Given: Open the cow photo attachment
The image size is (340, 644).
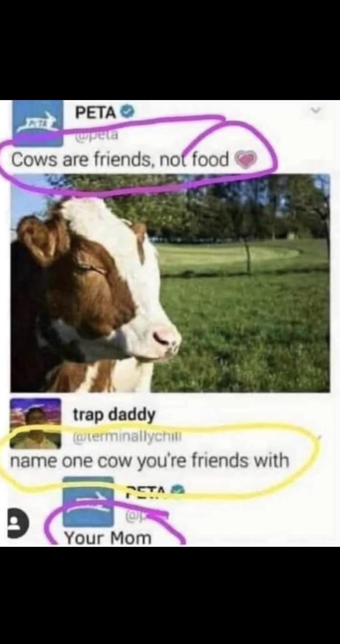Looking at the screenshot, I should pos(170,283).
